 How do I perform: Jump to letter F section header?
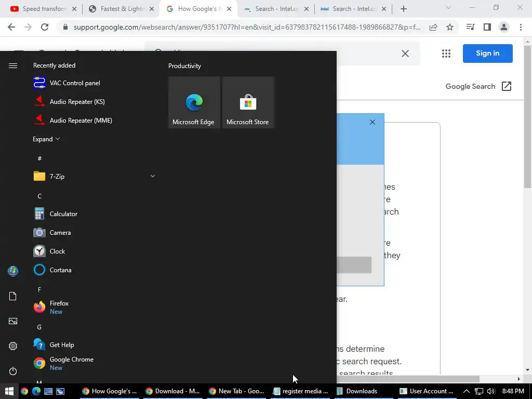coord(39,290)
